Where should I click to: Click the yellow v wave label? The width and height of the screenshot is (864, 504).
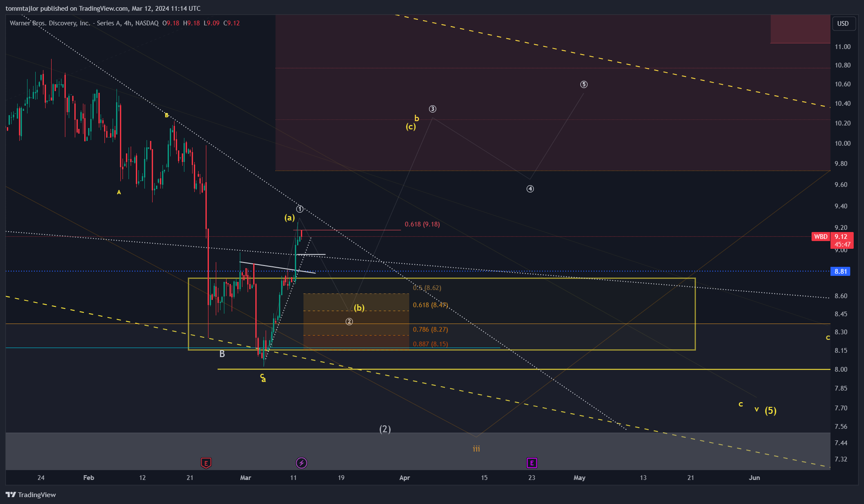[x=757, y=409]
